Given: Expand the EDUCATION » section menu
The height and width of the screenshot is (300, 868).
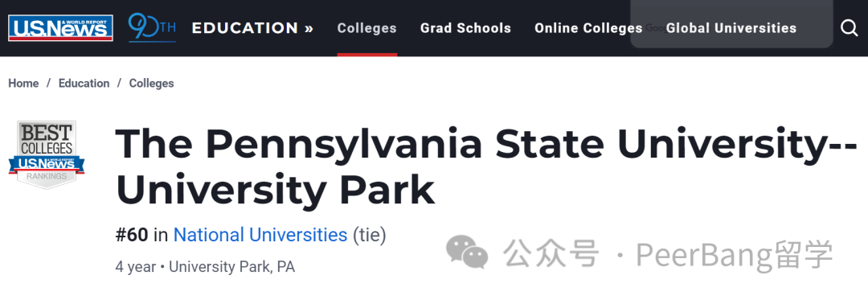Looking at the screenshot, I should 253,28.
